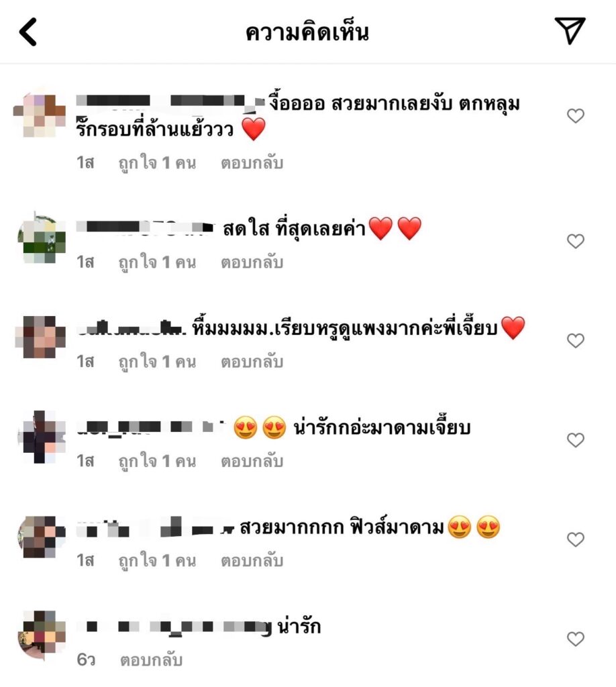This screenshot has height=687, width=616.
Task: Tap heart beside the last 'น่ารัก' comment
Action: [x=575, y=639]
